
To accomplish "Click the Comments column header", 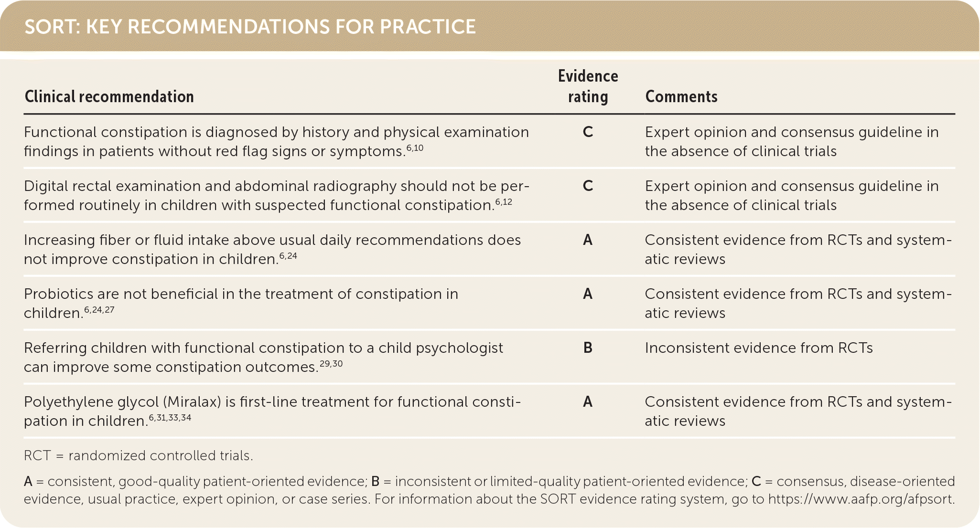I will pos(681,96).
